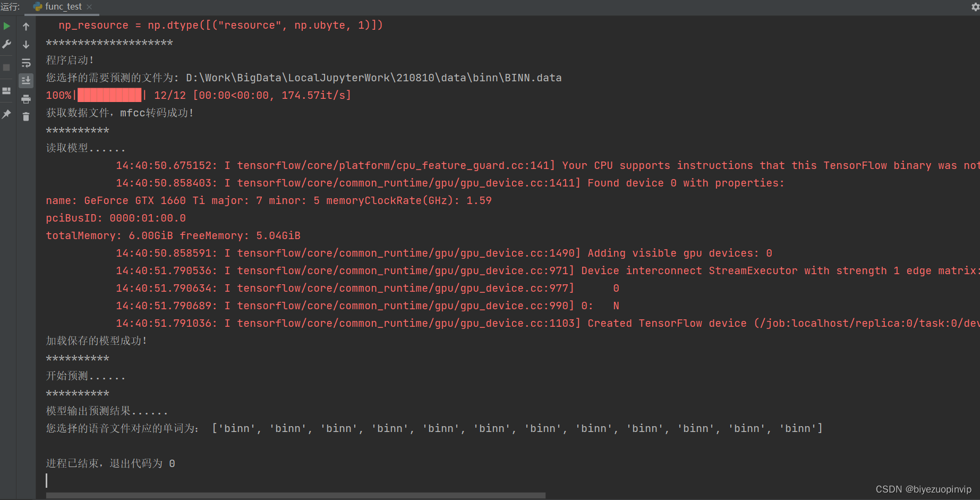Rerun func_test with the green play icon
This screenshot has height=500, width=980.
click(7, 26)
